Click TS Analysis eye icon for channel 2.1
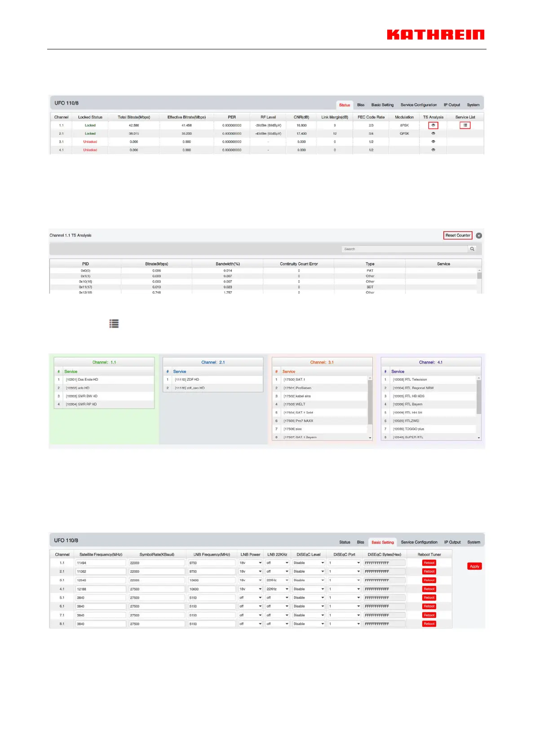 click(433, 133)
